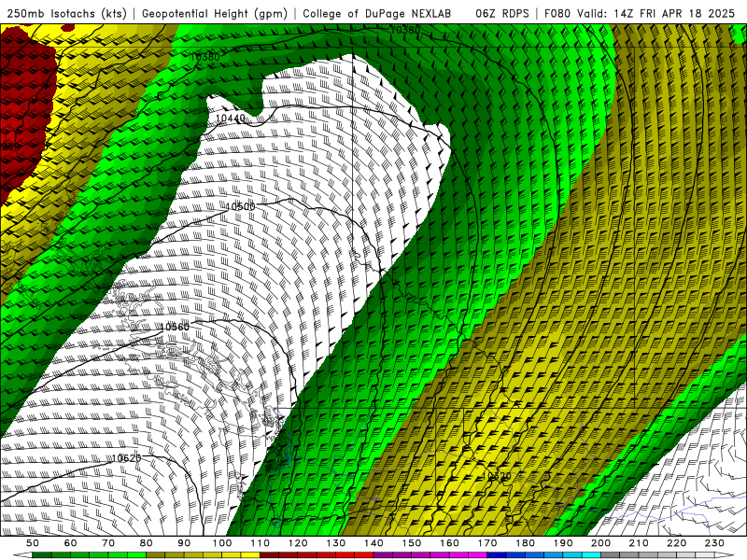This screenshot has width=747, height=560.
Task: Click the 'Geopotential Height (gpm)' title text
Action: (215, 14)
